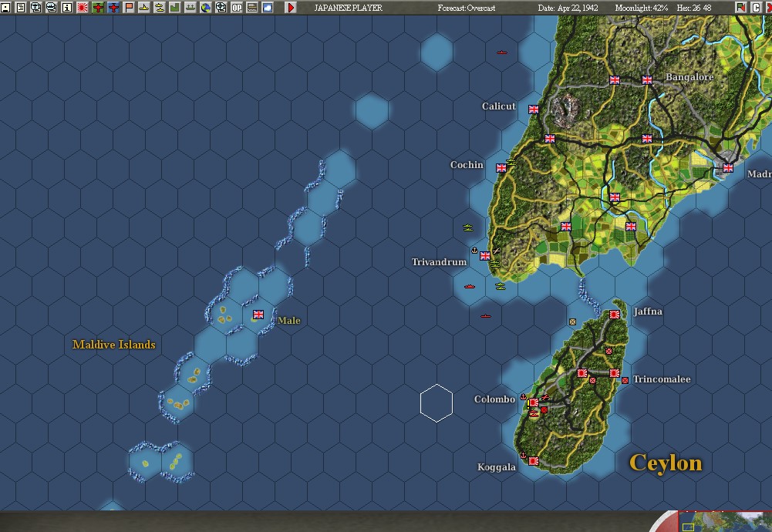Click the minimap thumbnail at bottom right
Viewport: 772px width, 532px height.
click(x=725, y=522)
